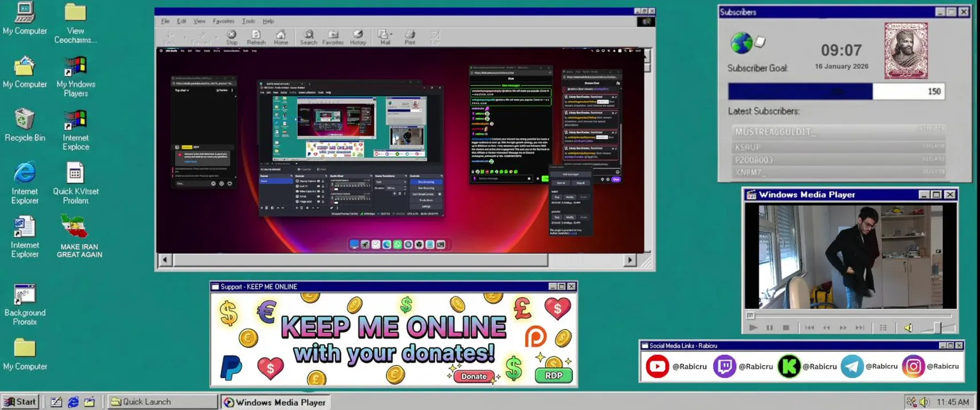
Task: Click the Donate button on support banner
Action: pos(474,376)
